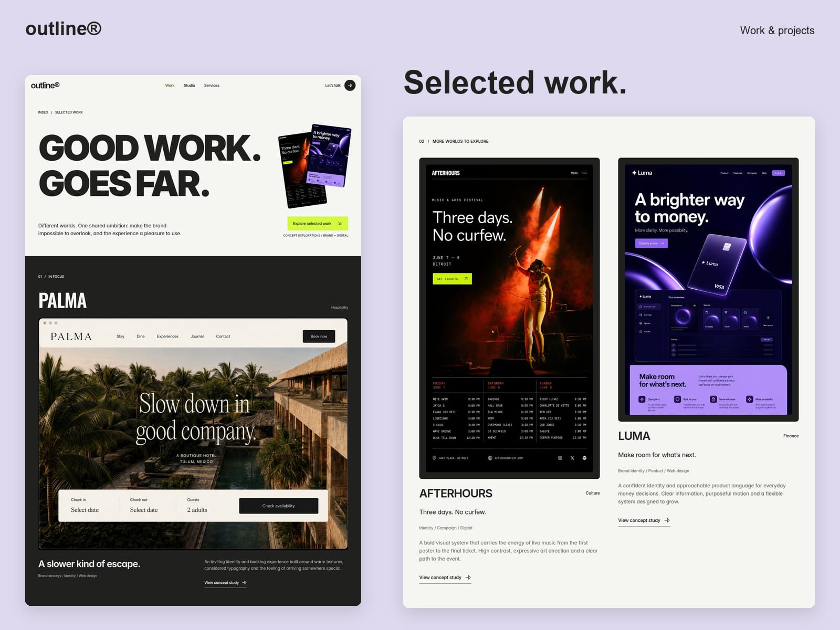
Task: Click the Get Tickets button
Action: (x=452, y=279)
